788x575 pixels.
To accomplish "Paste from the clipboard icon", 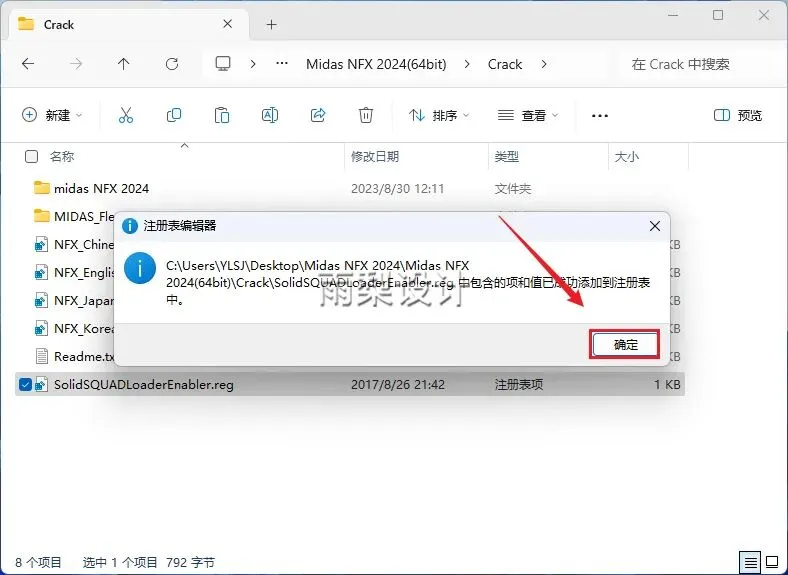I will click(222, 115).
